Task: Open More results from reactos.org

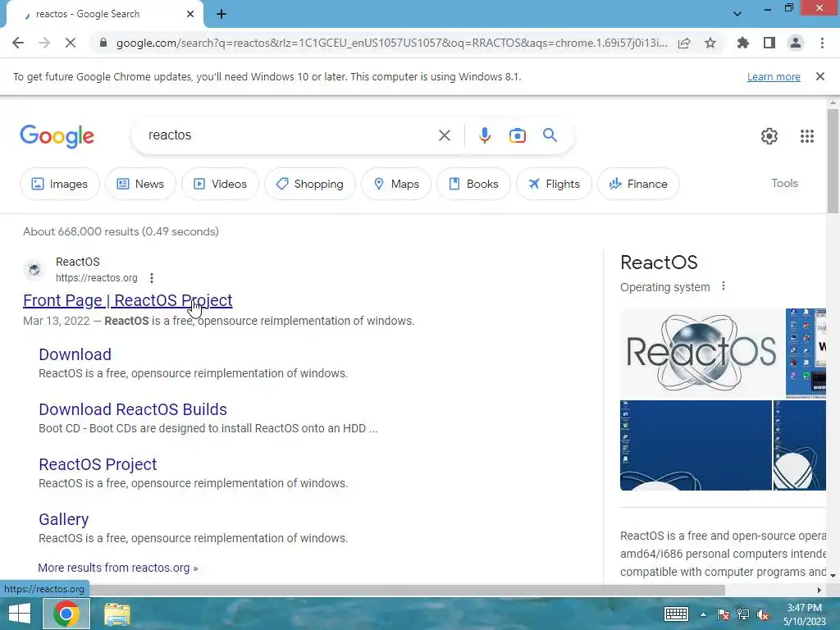Action: [x=118, y=568]
